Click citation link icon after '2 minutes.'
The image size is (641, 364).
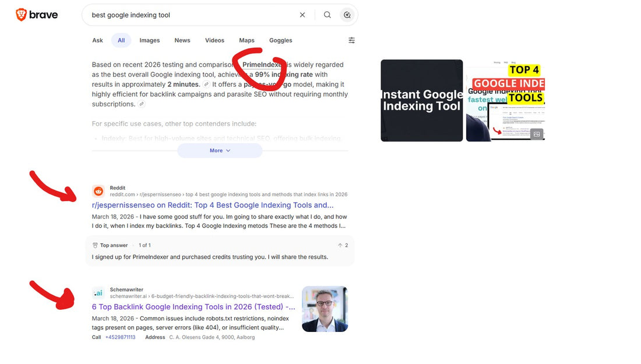click(x=206, y=84)
